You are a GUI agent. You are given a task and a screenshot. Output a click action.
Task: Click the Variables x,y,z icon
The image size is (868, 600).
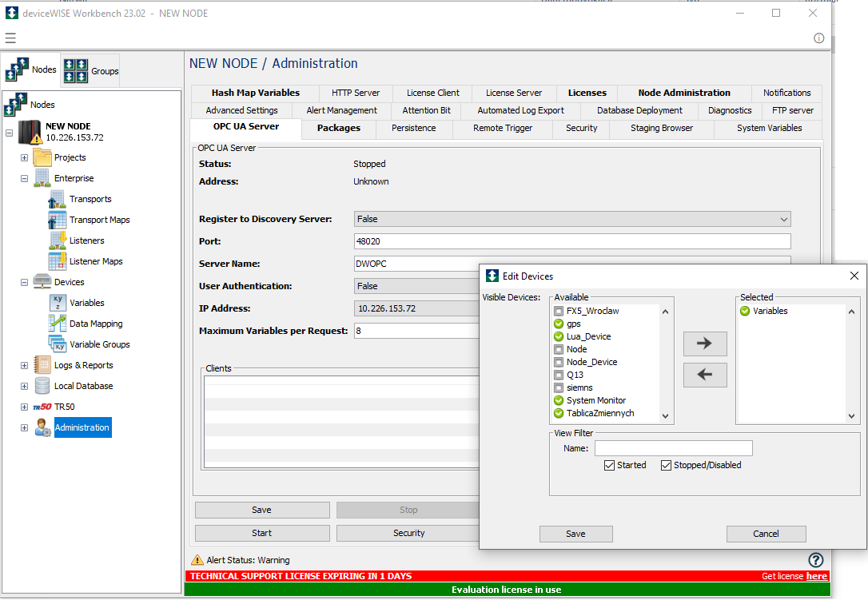click(58, 303)
